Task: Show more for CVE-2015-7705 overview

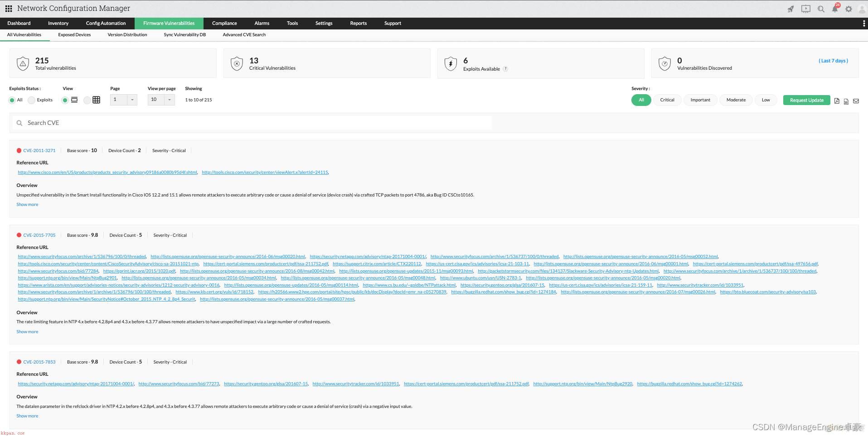Action: click(x=27, y=332)
